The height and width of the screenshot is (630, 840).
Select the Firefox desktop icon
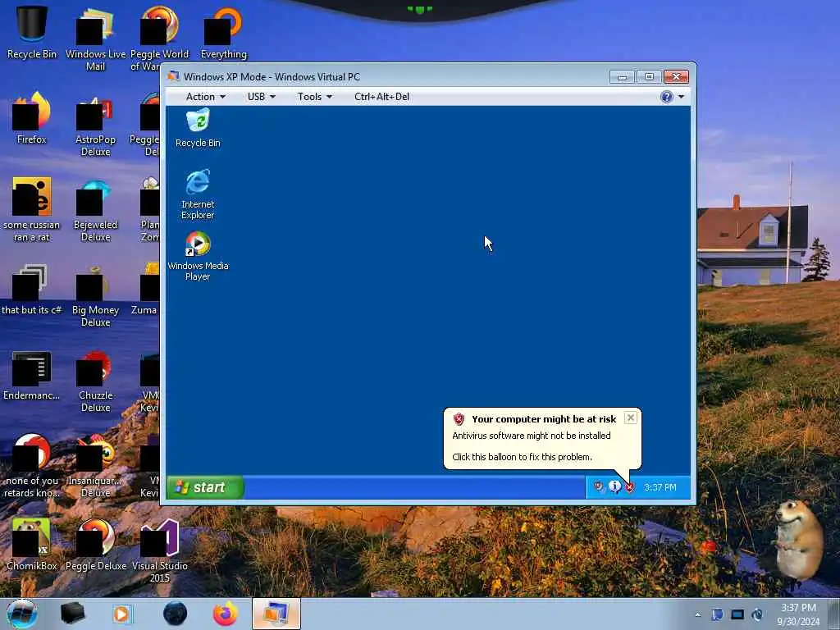(32, 118)
